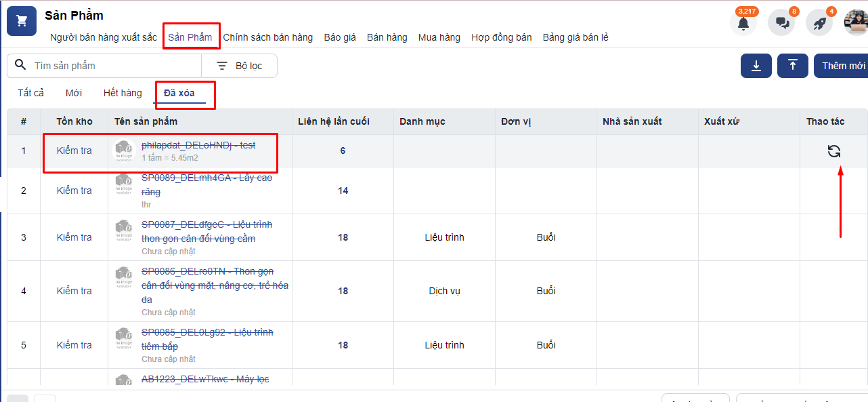
Task: Click Kiểm tra link in row 3
Action: pyautogui.click(x=74, y=237)
